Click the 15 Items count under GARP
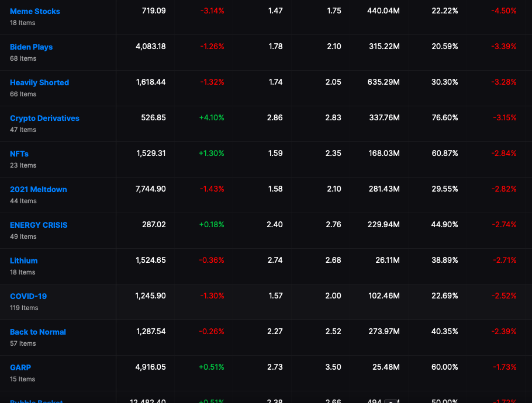 click(22, 379)
